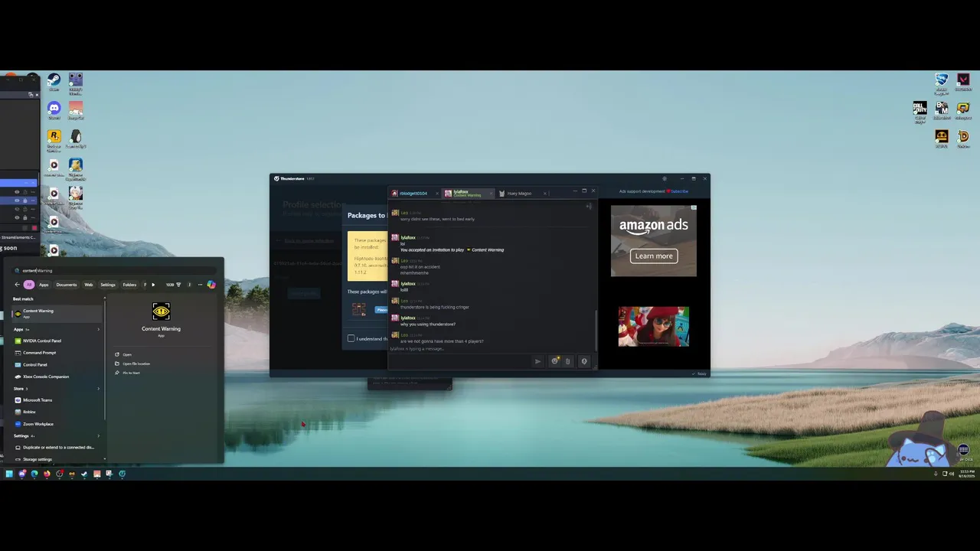Close the Huey Magoo chat tab

(544, 194)
